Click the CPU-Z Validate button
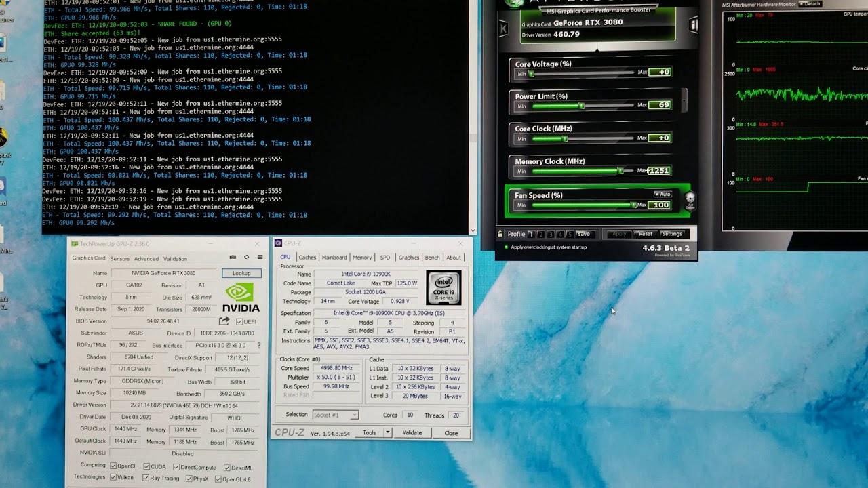Image resolution: width=868 pixels, height=488 pixels. tap(412, 432)
